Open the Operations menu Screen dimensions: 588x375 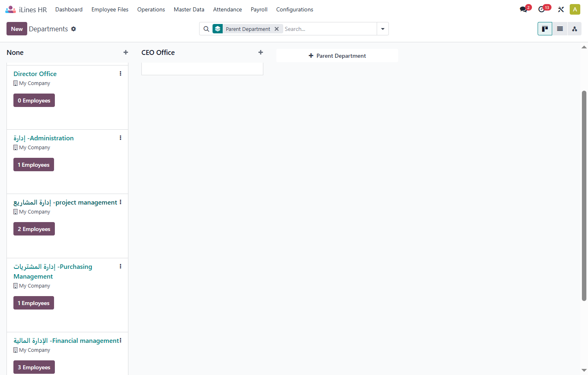point(151,9)
